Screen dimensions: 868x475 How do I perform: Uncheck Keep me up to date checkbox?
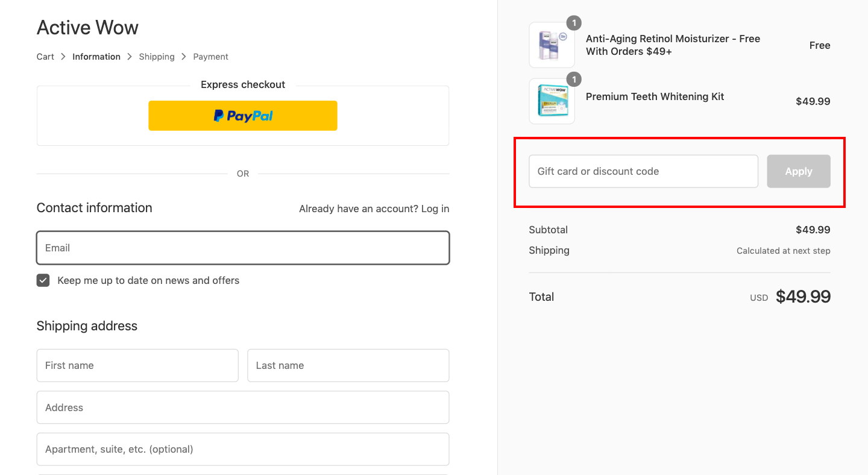click(43, 280)
